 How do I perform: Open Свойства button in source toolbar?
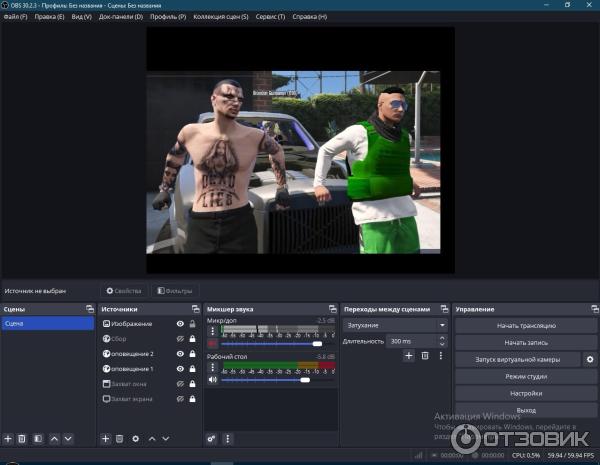pos(124,291)
